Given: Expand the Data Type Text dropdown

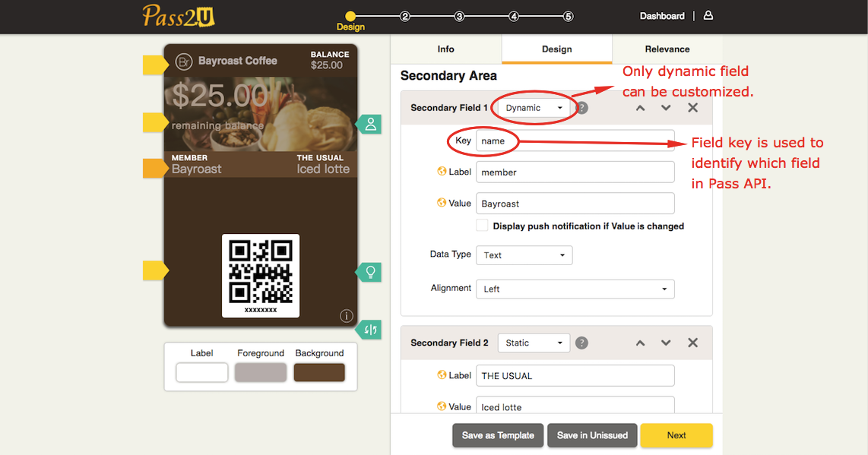Looking at the screenshot, I should (x=524, y=255).
